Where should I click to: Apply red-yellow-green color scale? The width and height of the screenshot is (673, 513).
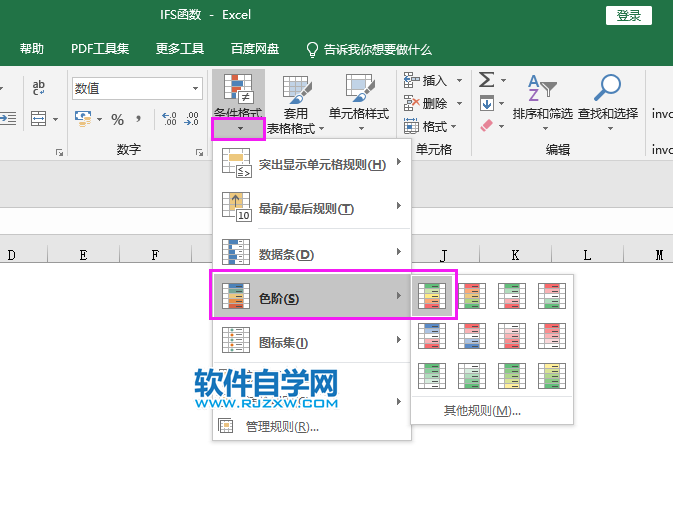(472, 296)
